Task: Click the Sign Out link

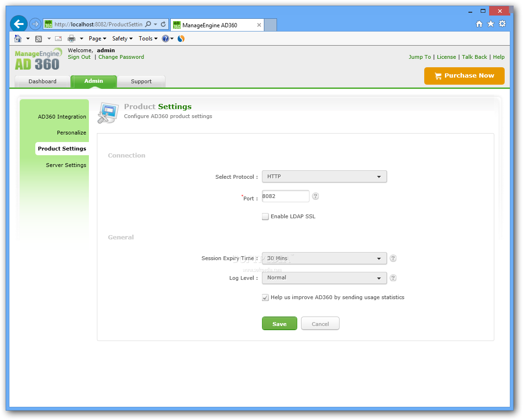Action: coord(79,57)
